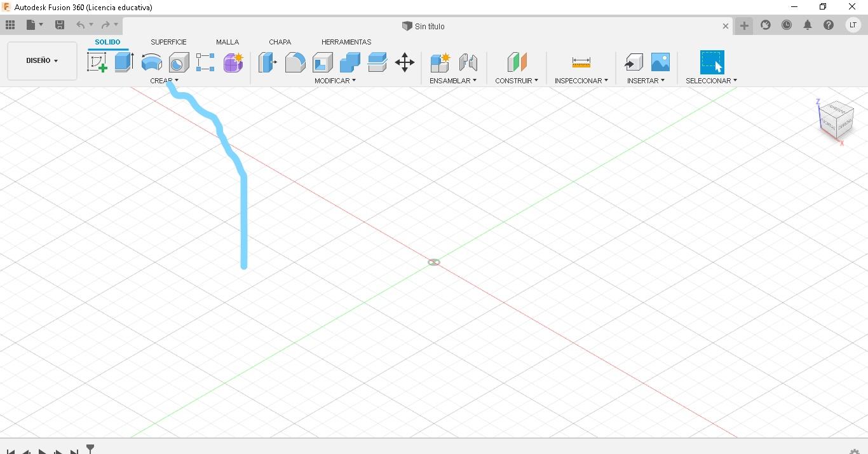Expand the MODIFICAR dropdown menu

point(335,81)
